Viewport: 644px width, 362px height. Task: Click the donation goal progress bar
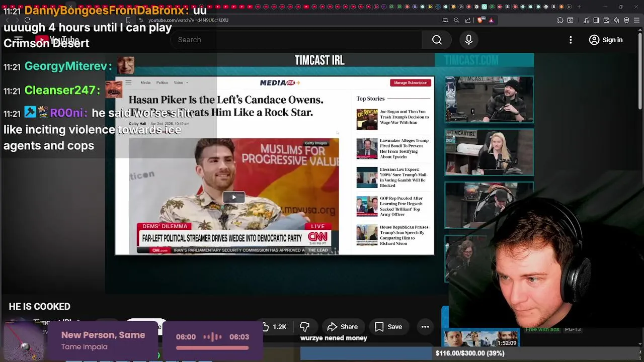coord(470,353)
